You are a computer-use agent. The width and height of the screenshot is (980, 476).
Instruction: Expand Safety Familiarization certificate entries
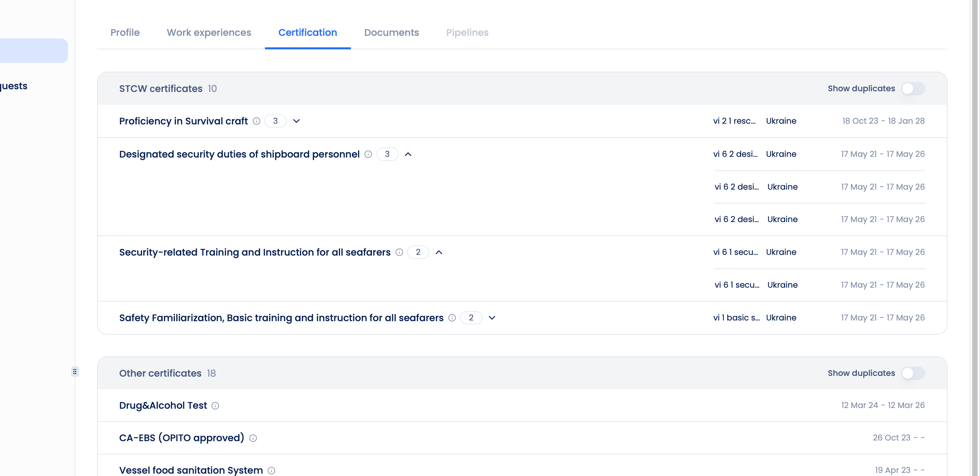click(x=492, y=318)
